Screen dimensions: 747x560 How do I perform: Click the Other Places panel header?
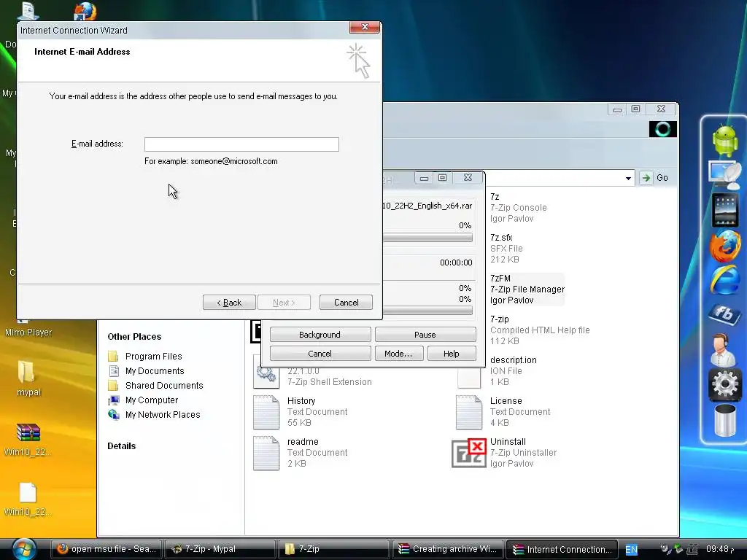pyautogui.click(x=134, y=336)
